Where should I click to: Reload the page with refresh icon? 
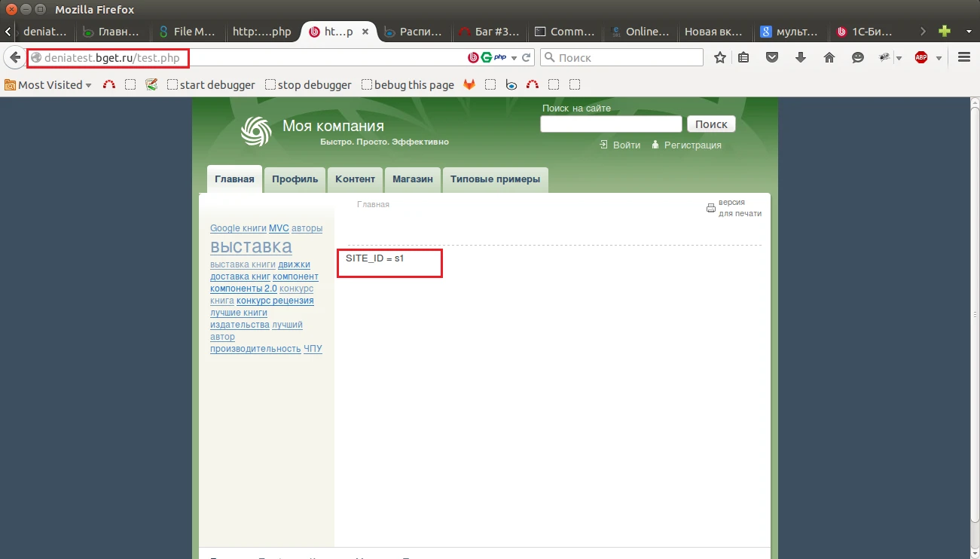click(527, 57)
